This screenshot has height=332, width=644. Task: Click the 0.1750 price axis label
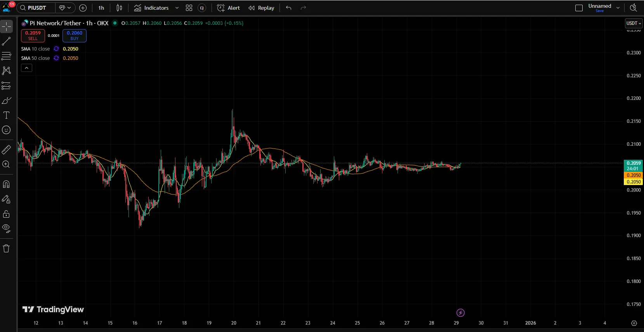tap(634, 304)
